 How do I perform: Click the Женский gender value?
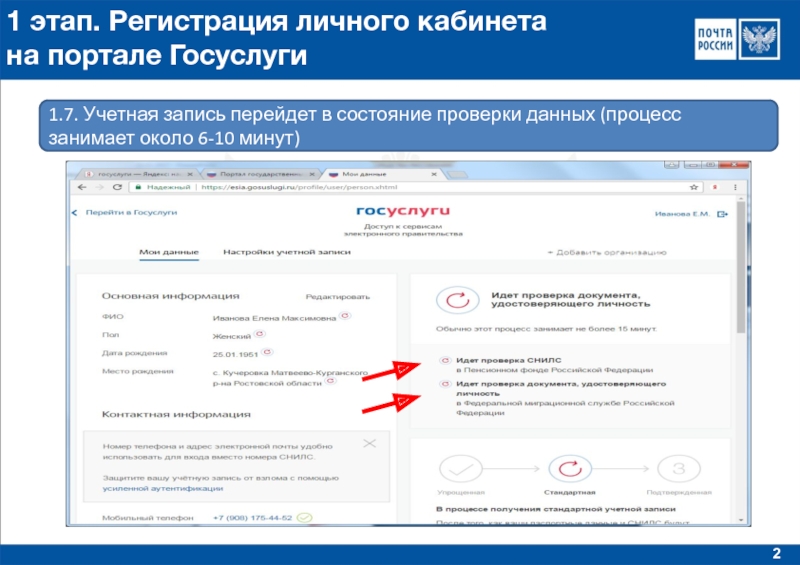click(x=232, y=337)
